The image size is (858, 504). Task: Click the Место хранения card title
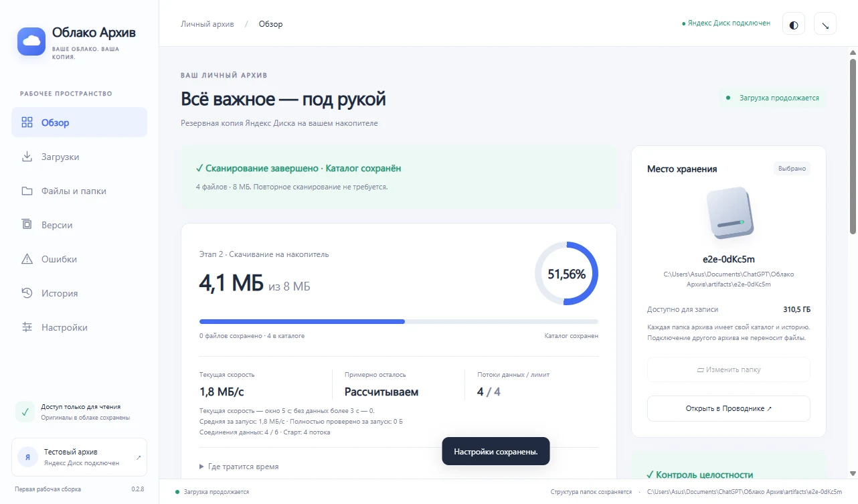point(682,169)
